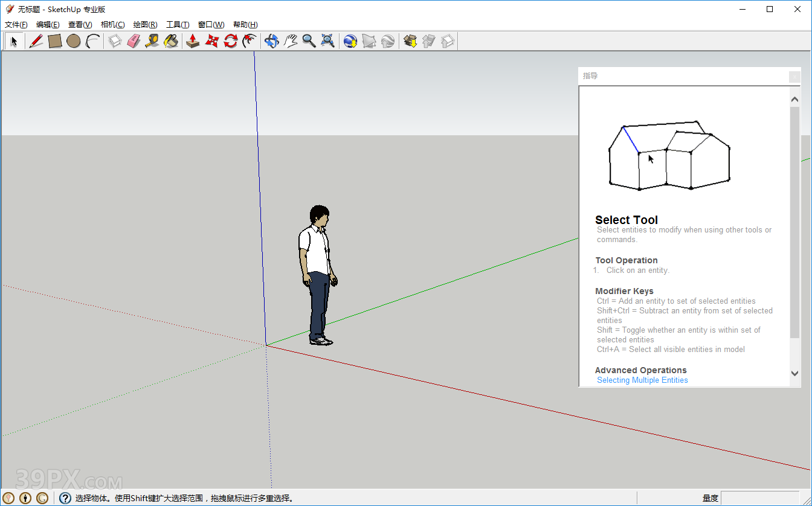Pick the Arc tool
812x506 pixels.
pos(92,41)
